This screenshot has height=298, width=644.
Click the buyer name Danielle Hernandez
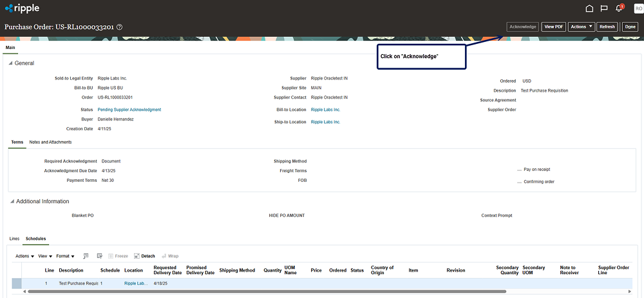115,119
